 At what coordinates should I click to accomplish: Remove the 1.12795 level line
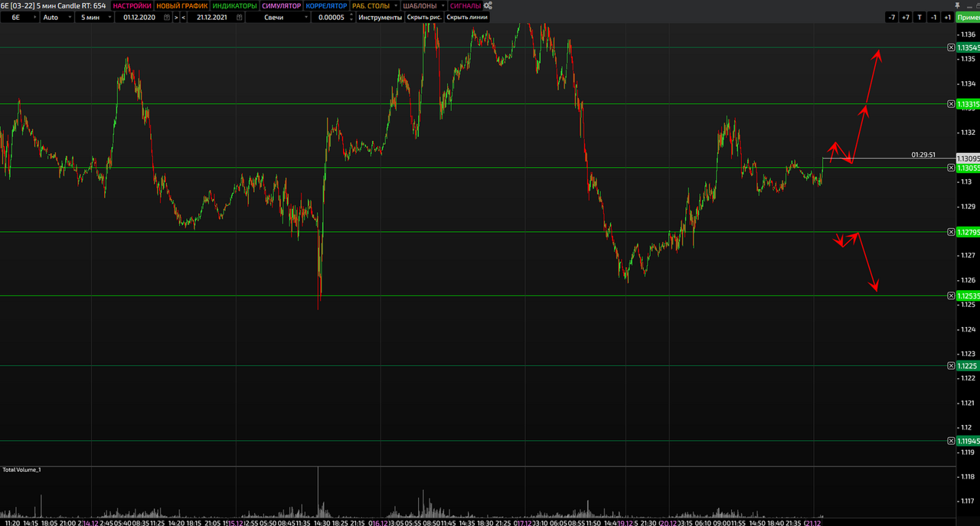[951, 231]
